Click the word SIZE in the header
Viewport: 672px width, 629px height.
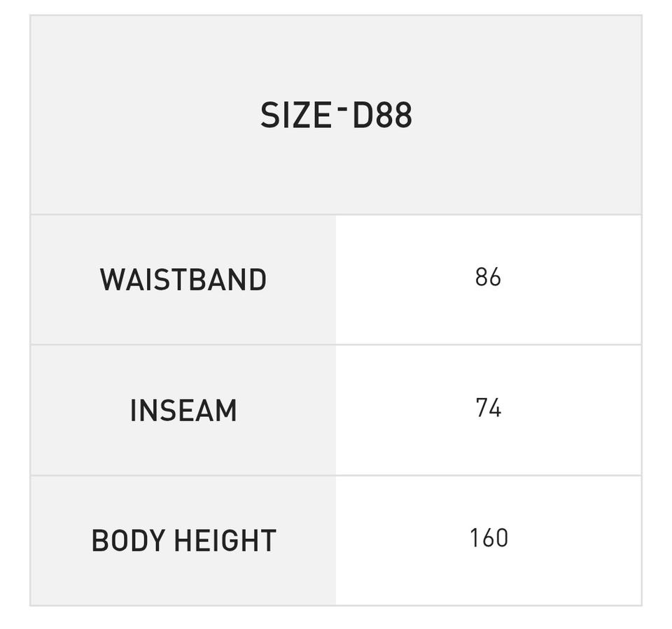tap(295, 115)
